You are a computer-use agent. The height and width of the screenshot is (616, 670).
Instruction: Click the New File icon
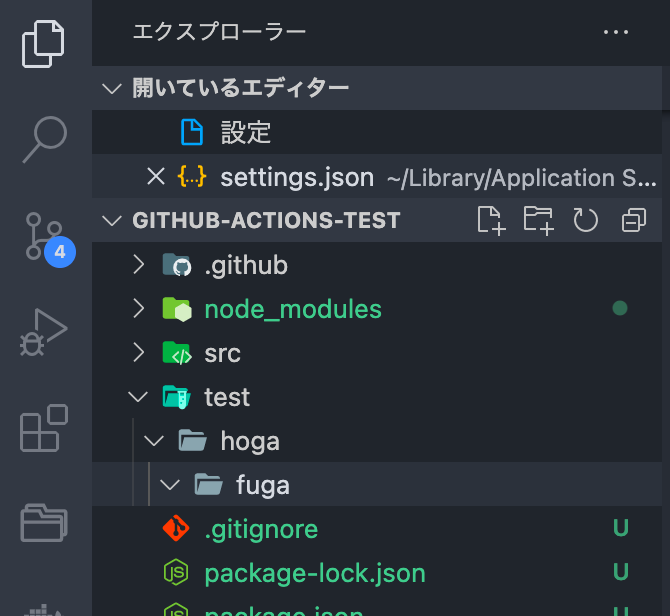coord(491,220)
